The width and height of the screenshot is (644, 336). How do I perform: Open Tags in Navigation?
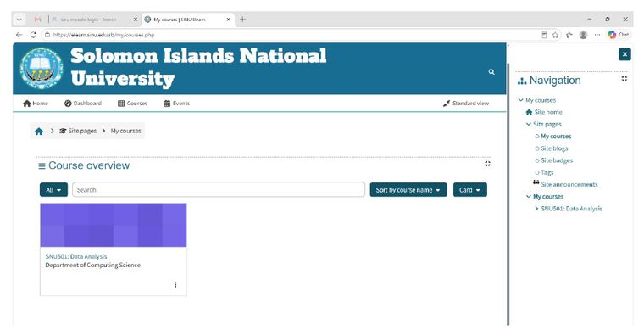point(547,172)
